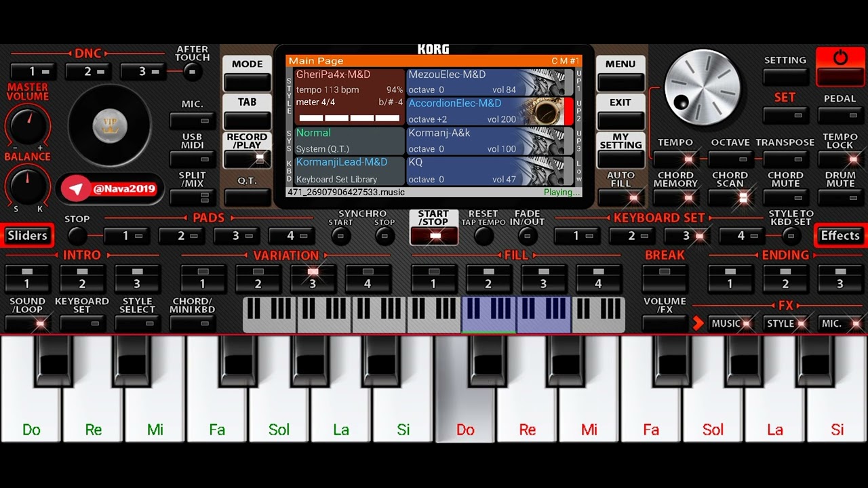Enable the MIC. button

tap(193, 121)
